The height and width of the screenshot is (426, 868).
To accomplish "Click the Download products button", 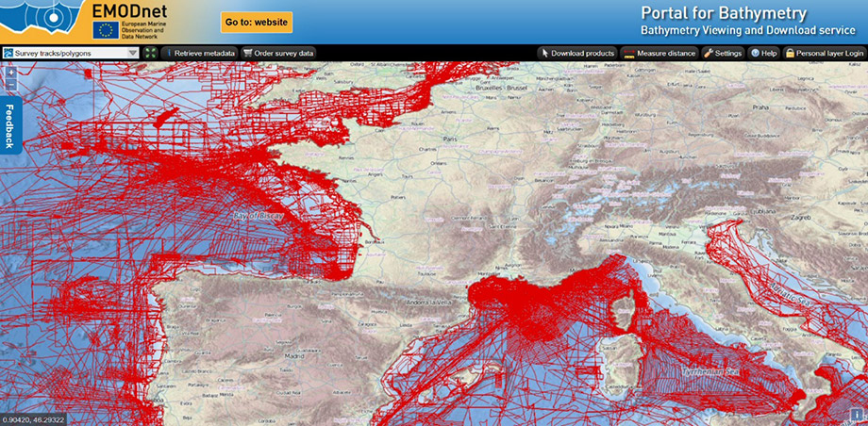I will click(x=577, y=53).
